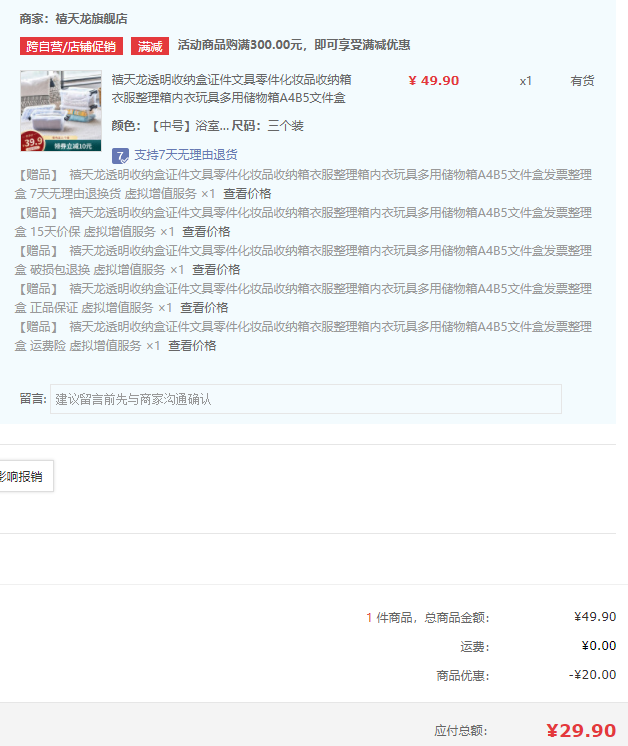Open the product title 禧天龙透明收纳盒 link
The width and height of the screenshot is (628, 746).
pyautogui.click(x=231, y=88)
